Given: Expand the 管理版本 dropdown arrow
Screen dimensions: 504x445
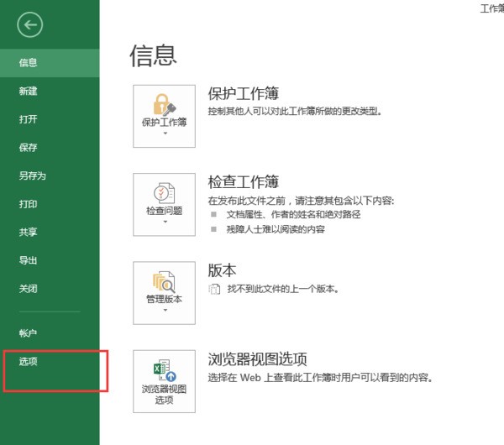Looking at the screenshot, I should [x=164, y=311].
